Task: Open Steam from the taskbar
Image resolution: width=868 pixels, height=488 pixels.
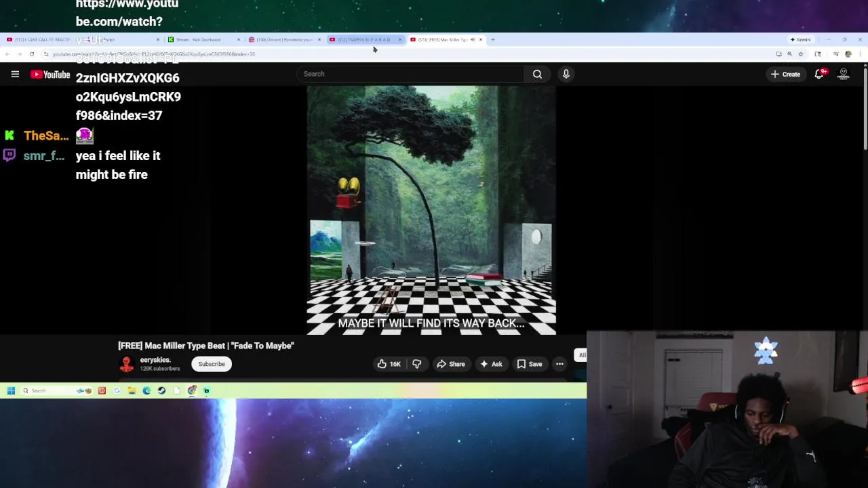Action: click(x=161, y=390)
